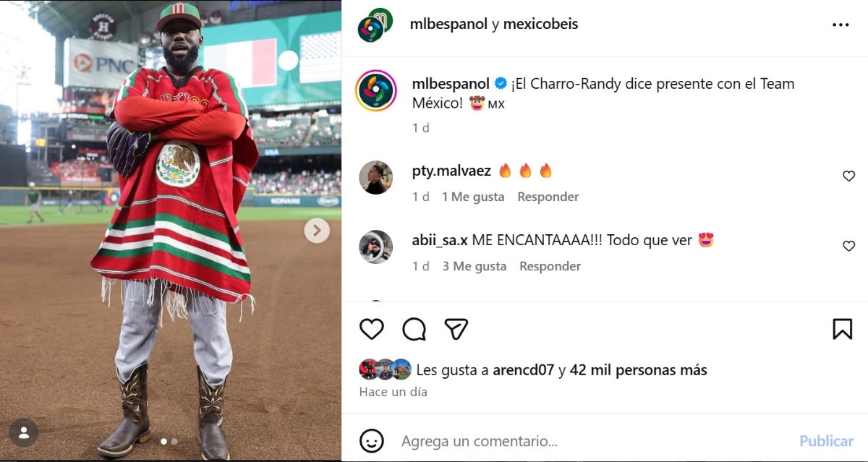View 3 Me gusta on abii_sa.x comment

[x=475, y=266]
